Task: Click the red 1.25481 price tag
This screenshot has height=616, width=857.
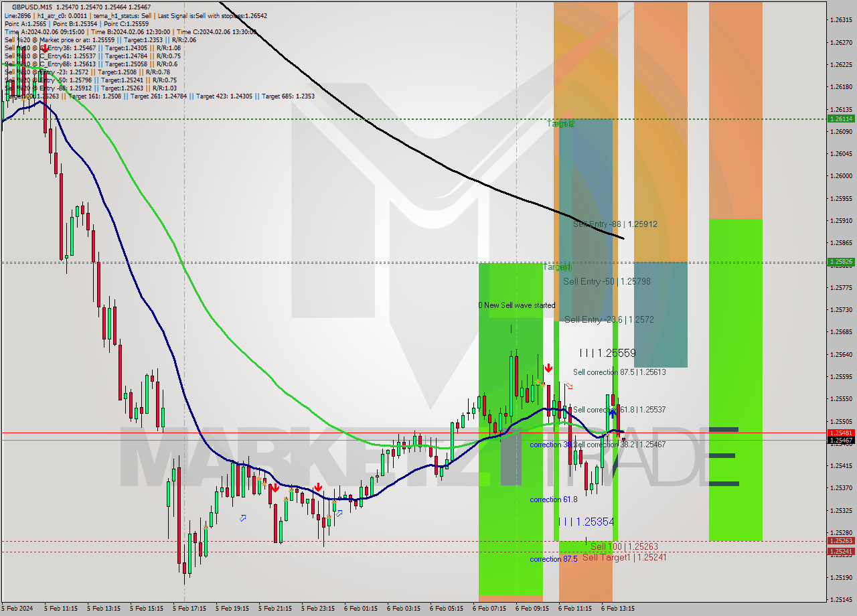Action: click(x=842, y=433)
